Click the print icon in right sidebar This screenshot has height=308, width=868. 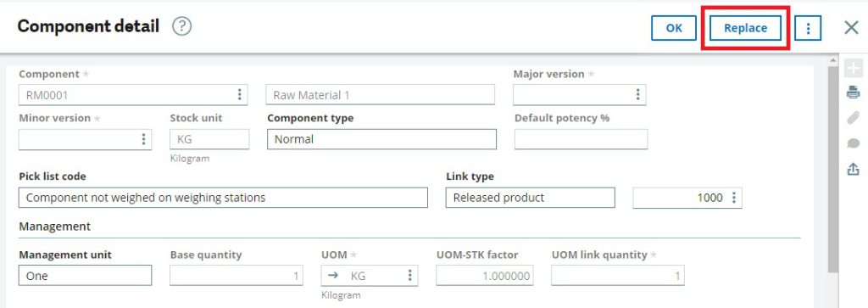coord(853,92)
